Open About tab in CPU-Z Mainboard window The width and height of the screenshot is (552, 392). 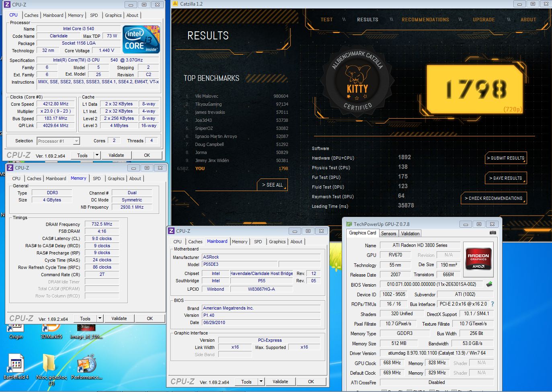(x=296, y=242)
